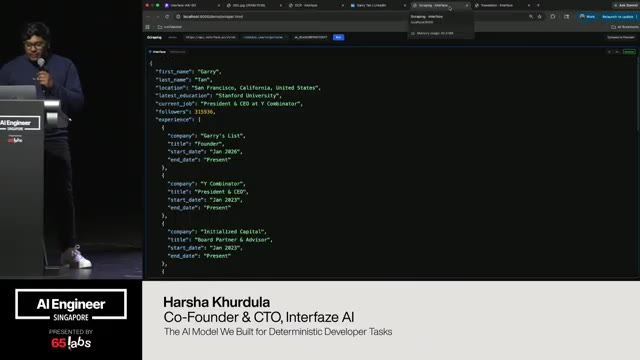Close the Interfaze-AIE-SG tab

[x=219, y=5]
